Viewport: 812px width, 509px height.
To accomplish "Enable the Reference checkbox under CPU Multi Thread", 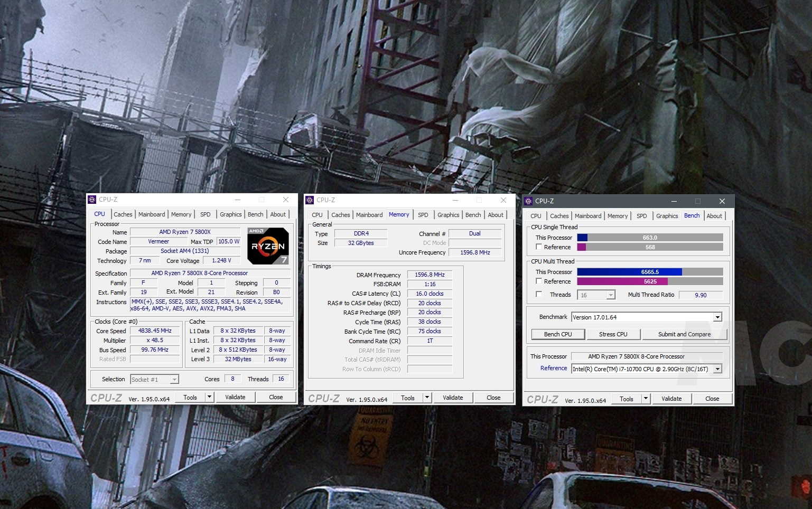I will point(539,281).
